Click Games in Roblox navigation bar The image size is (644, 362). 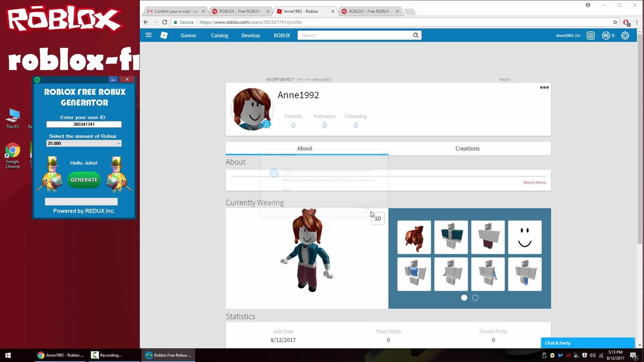[x=189, y=35]
